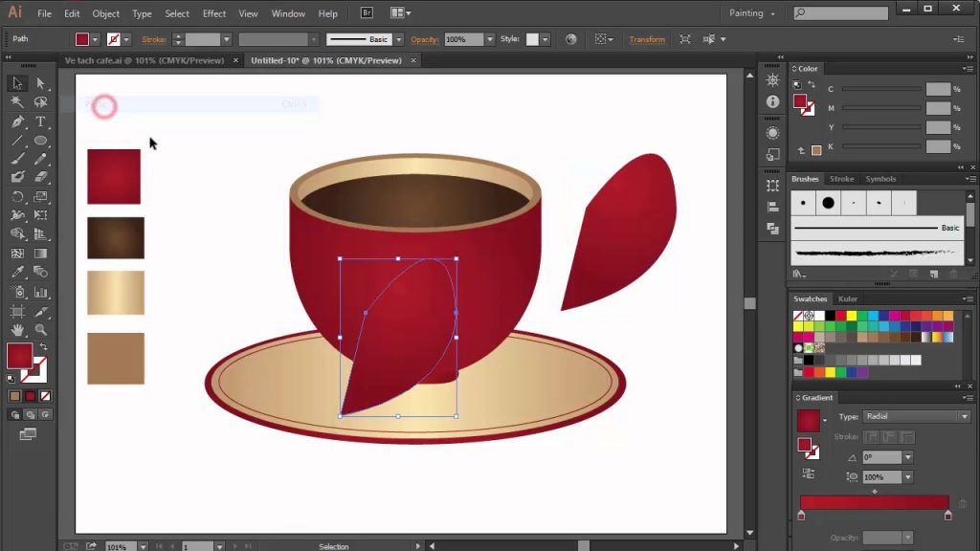Open the Basic brush definition dropdown

point(399,39)
